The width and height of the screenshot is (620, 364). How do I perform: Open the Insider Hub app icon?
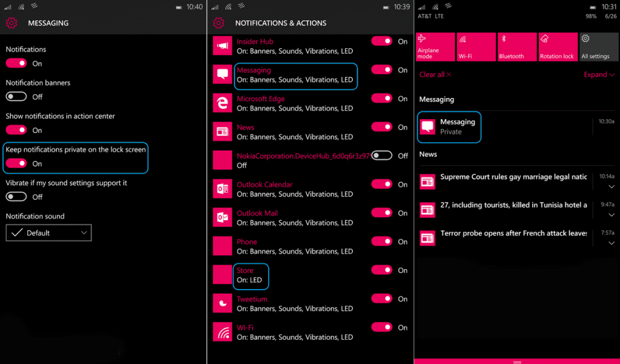click(222, 46)
